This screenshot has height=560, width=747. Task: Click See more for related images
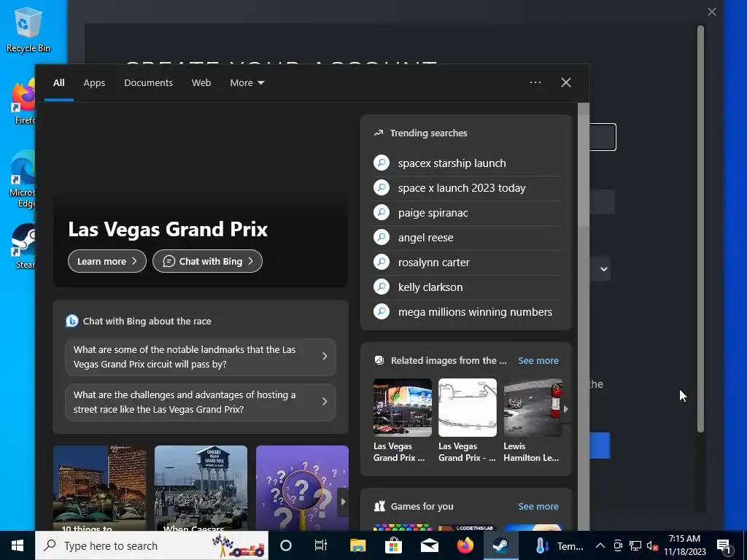coord(538,360)
